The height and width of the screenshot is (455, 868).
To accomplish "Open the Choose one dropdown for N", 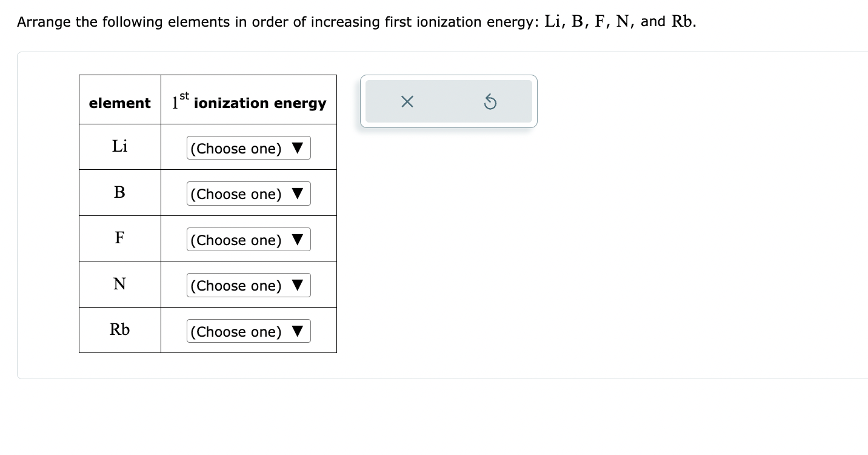I will (x=249, y=285).
